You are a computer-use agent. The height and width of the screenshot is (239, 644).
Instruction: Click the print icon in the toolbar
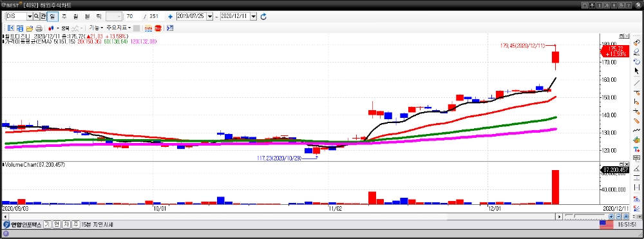pos(39,28)
